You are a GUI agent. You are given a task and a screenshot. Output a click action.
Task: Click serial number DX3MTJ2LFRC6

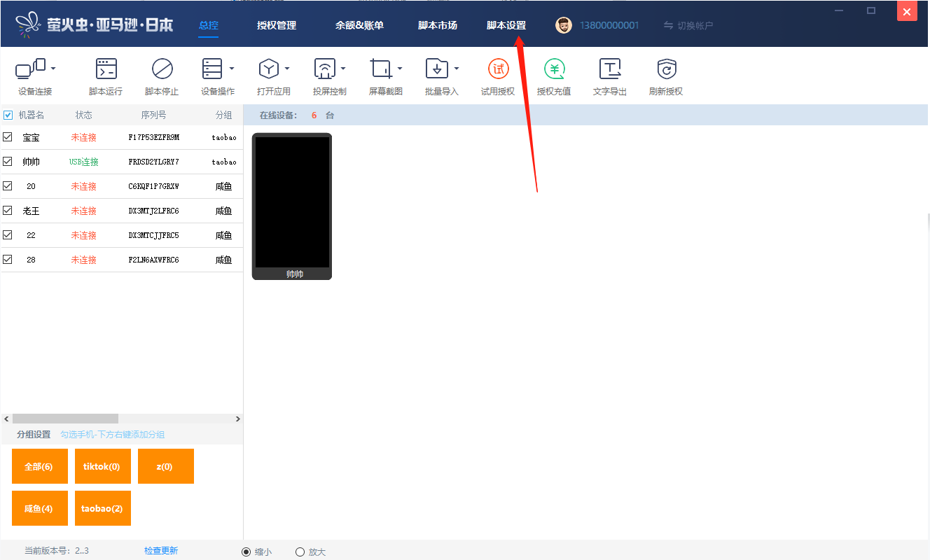point(154,211)
